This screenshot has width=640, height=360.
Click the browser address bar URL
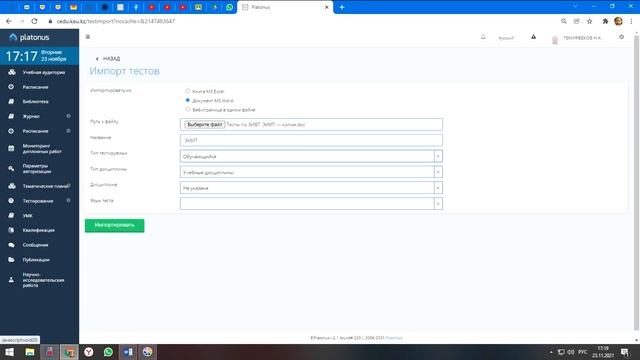pyautogui.click(x=116, y=21)
